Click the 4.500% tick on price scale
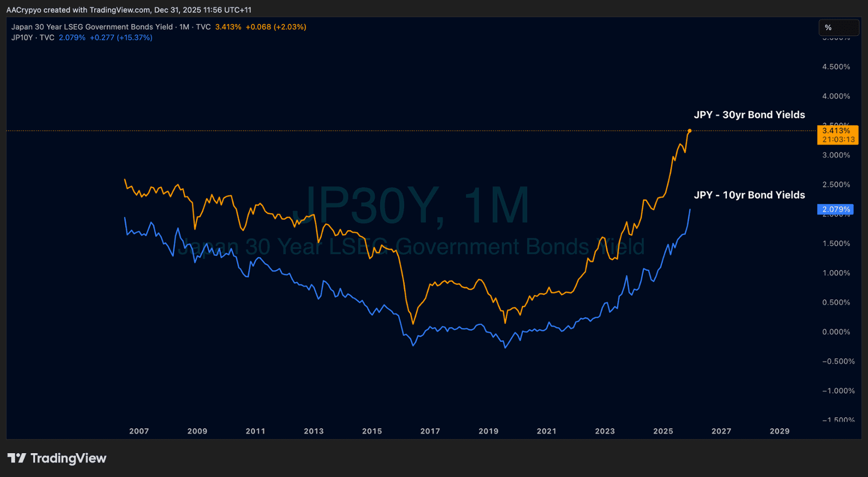The image size is (868, 477). 836,67
